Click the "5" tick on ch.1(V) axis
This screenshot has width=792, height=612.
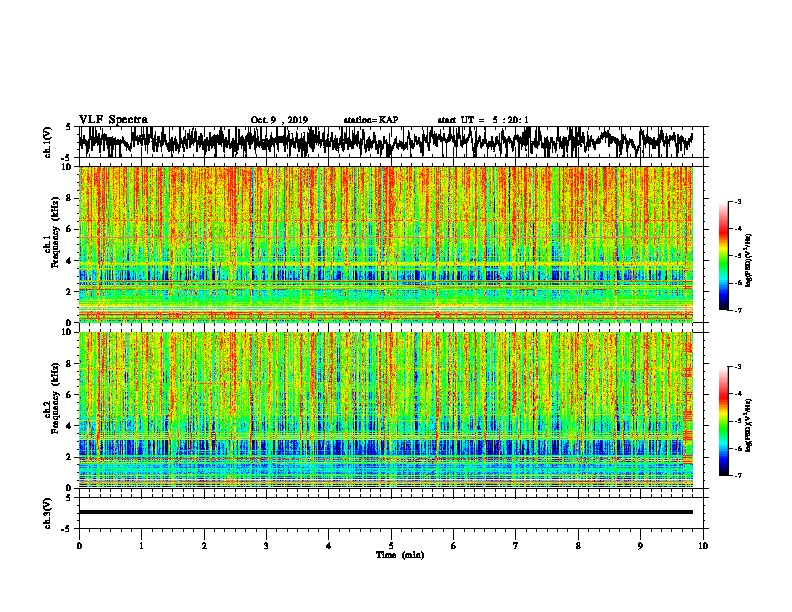tap(68, 127)
